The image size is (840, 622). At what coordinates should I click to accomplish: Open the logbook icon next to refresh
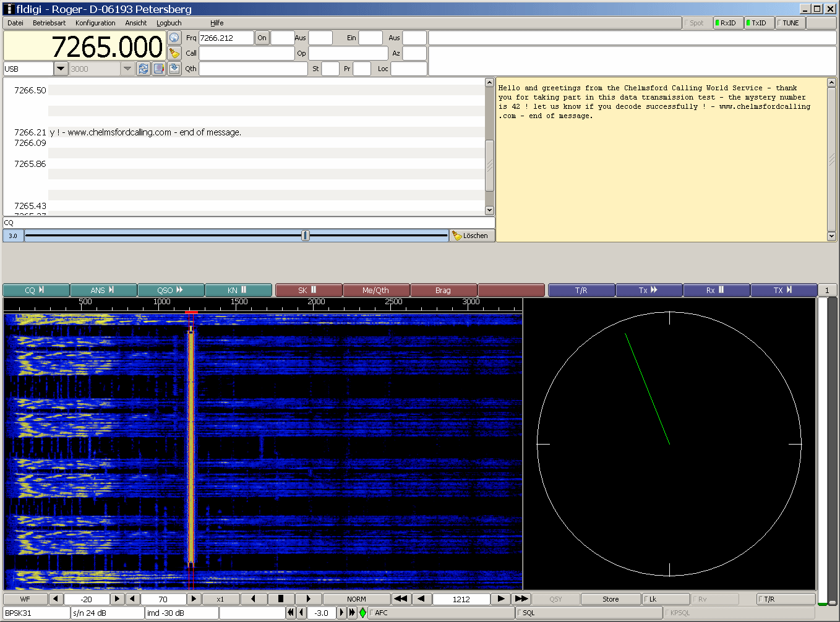159,69
